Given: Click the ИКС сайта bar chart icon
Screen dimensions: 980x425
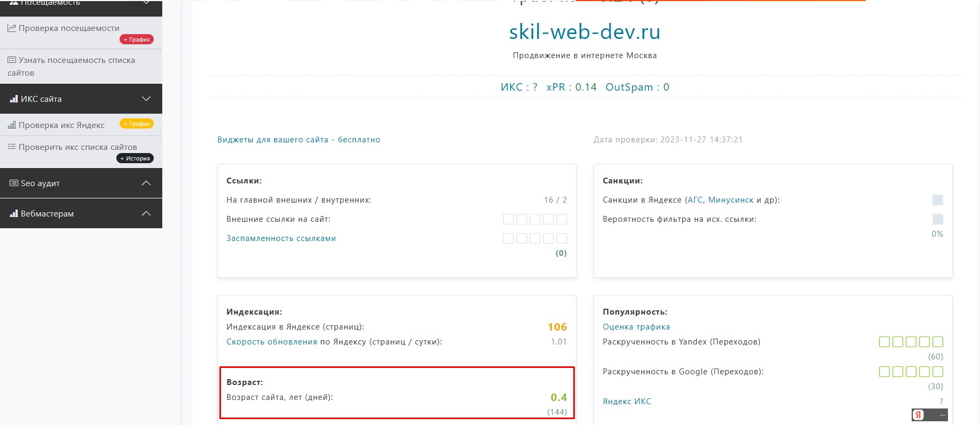Looking at the screenshot, I should [14, 99].
